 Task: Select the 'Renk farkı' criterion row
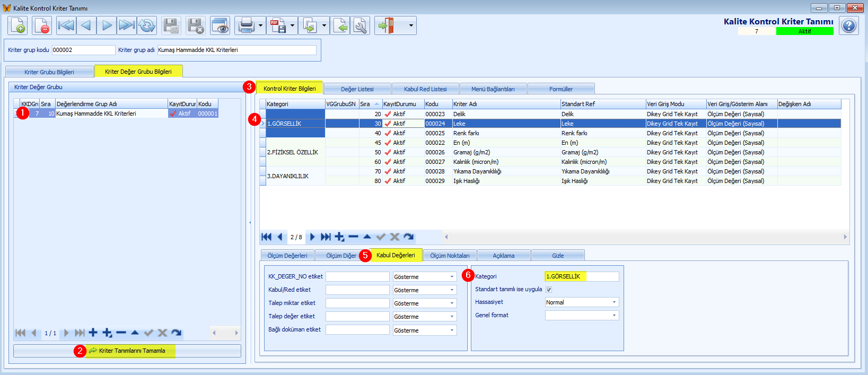[550, 133]
